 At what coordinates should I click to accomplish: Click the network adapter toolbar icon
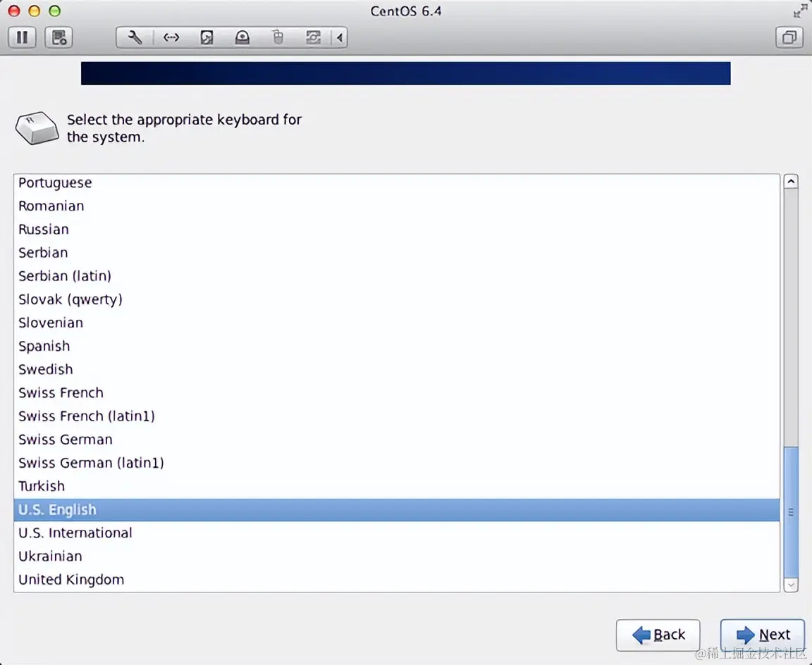click(x=171, y=37)
